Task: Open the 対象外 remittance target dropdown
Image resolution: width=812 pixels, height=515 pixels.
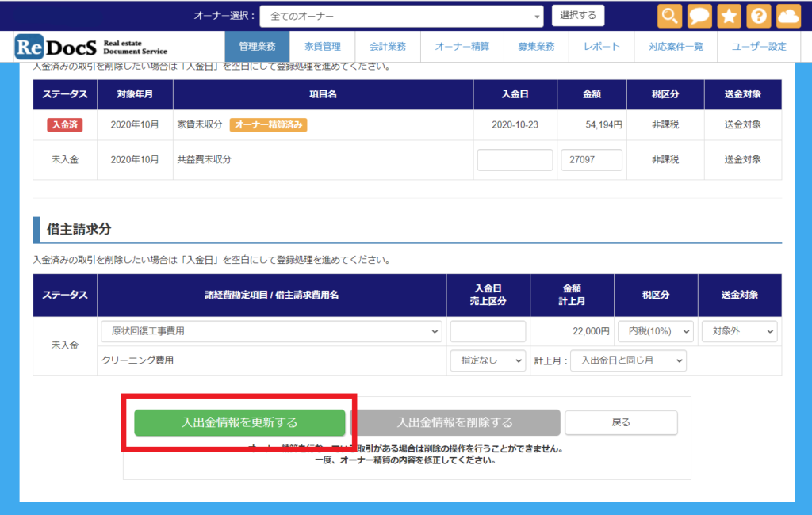Action: pos(740,331)
